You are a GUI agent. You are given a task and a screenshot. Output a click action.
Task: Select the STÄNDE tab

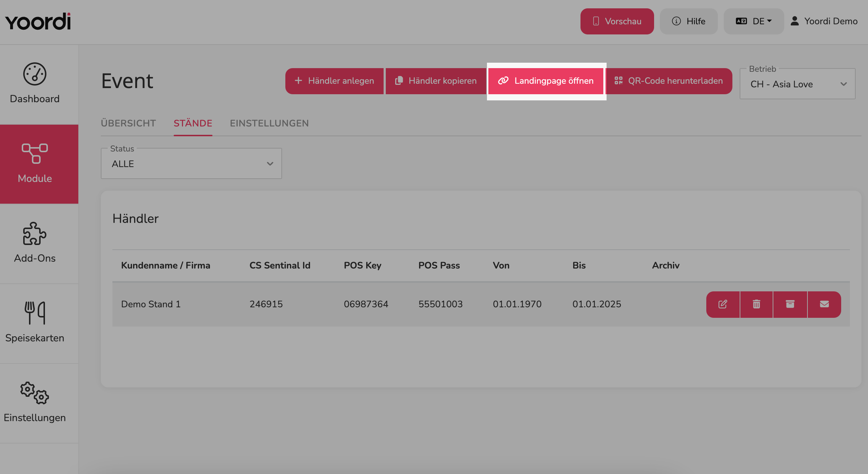tap(193, 123)
